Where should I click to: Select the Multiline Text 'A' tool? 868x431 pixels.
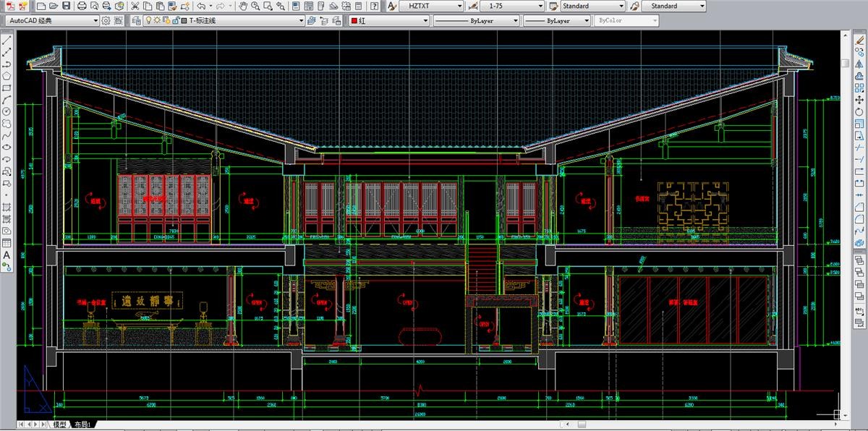(7, 255)
